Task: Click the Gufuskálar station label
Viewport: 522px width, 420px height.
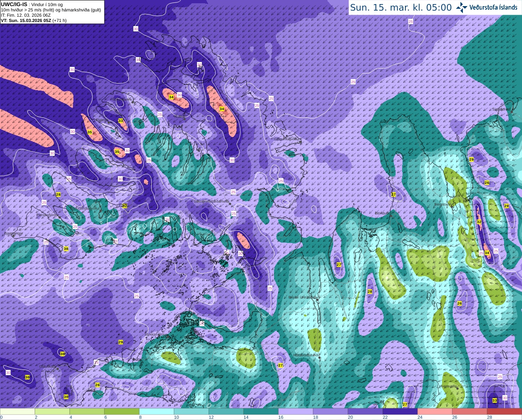Action: pyautogui.click(x=48, y=366)
